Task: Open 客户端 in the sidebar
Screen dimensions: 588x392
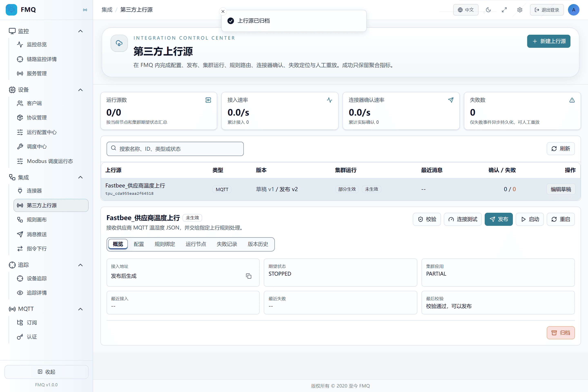Action: (51, 103)
